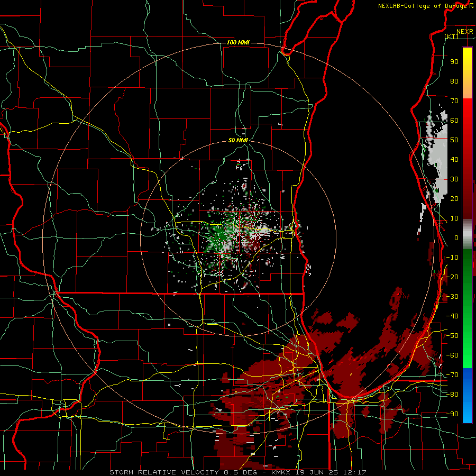Click the [KT] units label
The image size is (476, 476).
[x=452, y=36]
